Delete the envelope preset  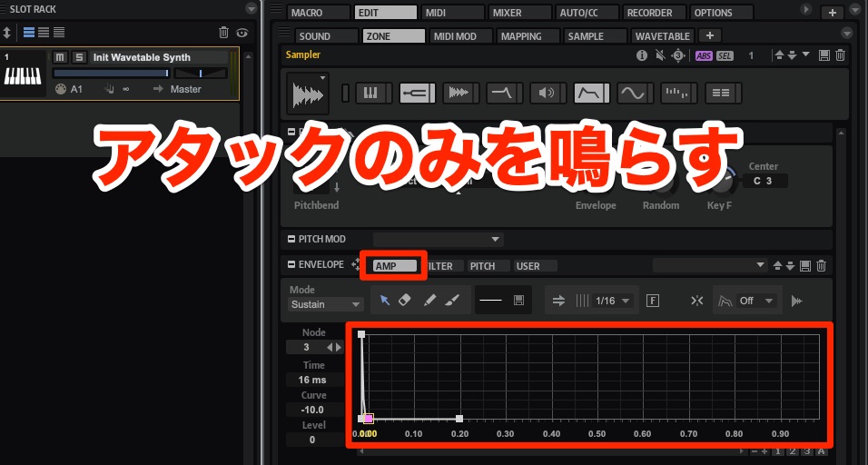tap(822, 266)
